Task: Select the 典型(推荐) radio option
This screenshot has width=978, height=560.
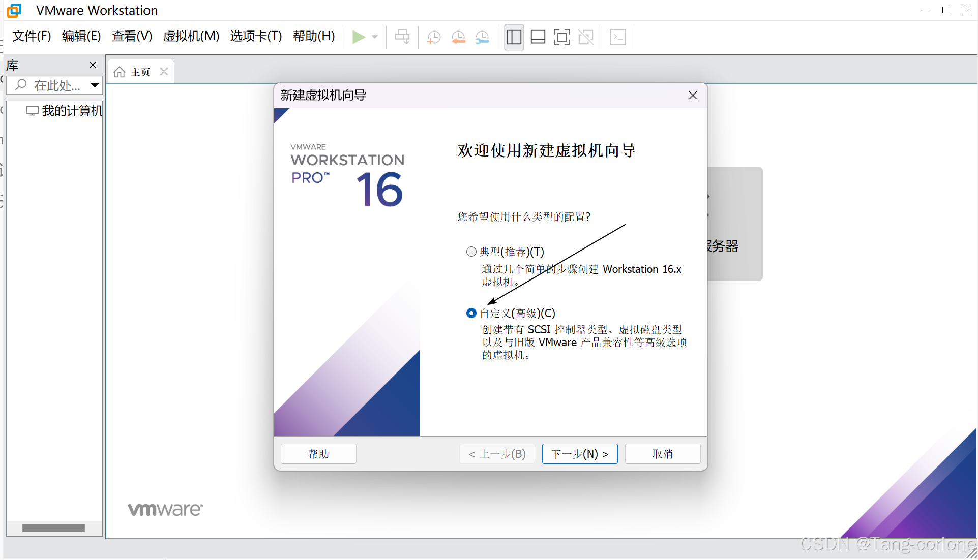Action: click(x=471, y=252)
